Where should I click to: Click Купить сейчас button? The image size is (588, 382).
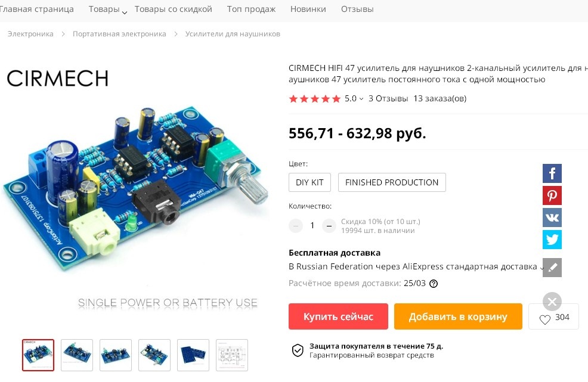tap(338, 316)
